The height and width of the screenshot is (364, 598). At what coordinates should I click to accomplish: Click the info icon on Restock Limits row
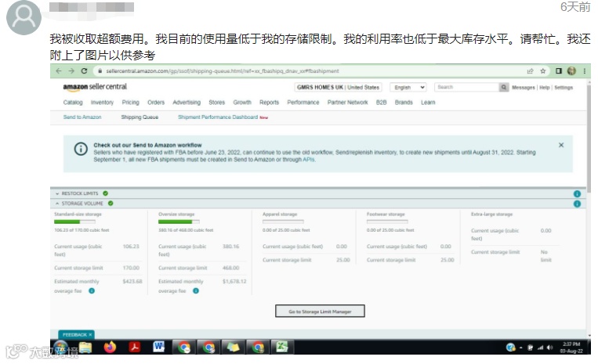(577, 194)
